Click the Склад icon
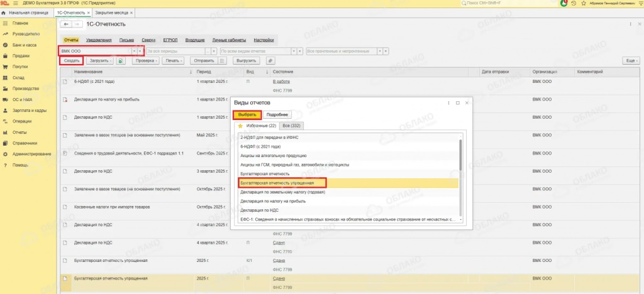 [x=5, y=77]
